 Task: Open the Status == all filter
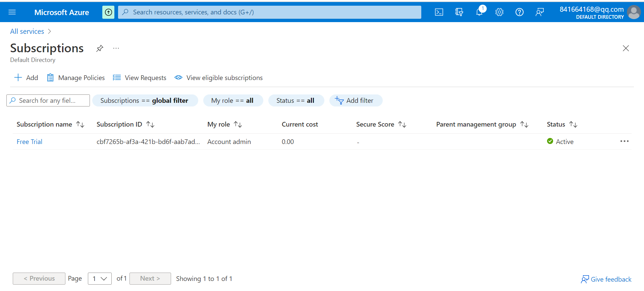(296, 100)
